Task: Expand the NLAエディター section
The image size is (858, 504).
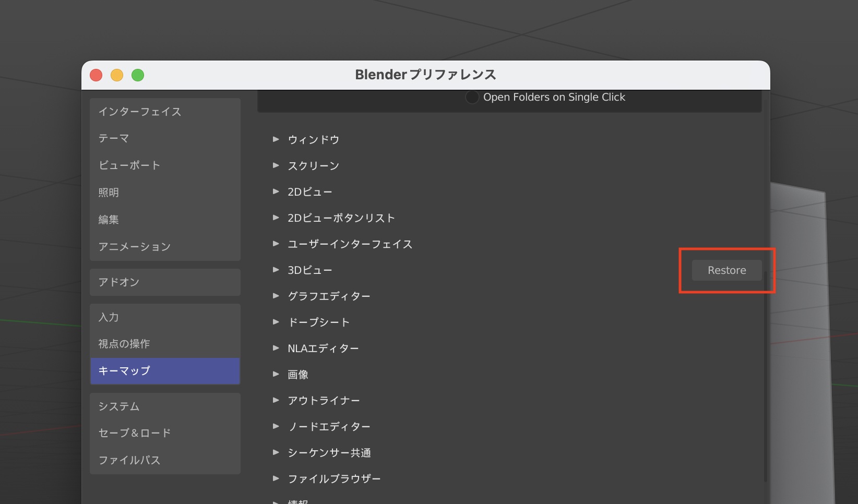Action: coord(276,348)
